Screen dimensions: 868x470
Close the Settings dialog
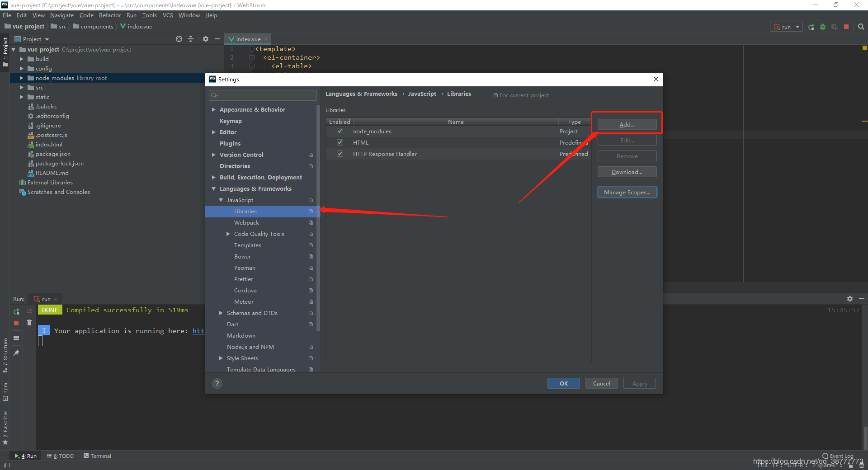(656, 79)
